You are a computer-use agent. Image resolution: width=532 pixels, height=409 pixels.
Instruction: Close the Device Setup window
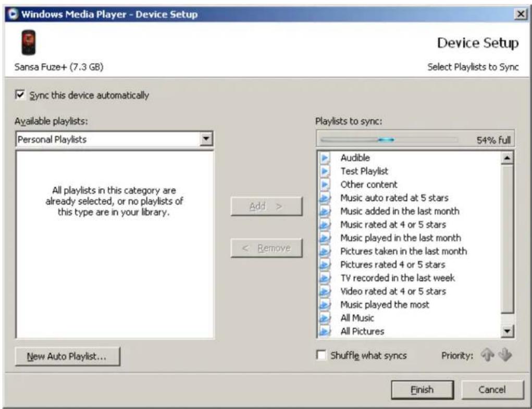(x=521, y=14)
